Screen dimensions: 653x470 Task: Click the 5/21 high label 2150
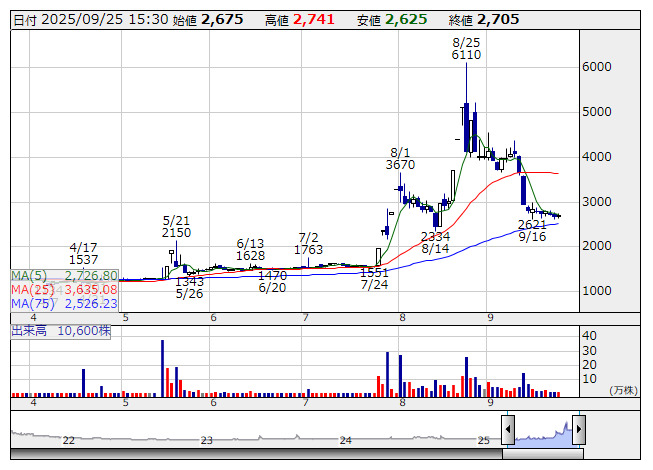pyautogui.click(x=176, y=232)
